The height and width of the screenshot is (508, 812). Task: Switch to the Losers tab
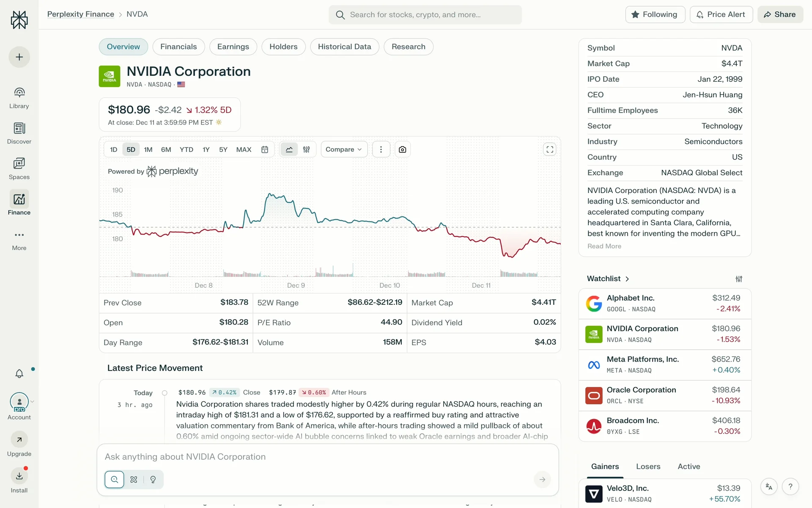(648, 467)
